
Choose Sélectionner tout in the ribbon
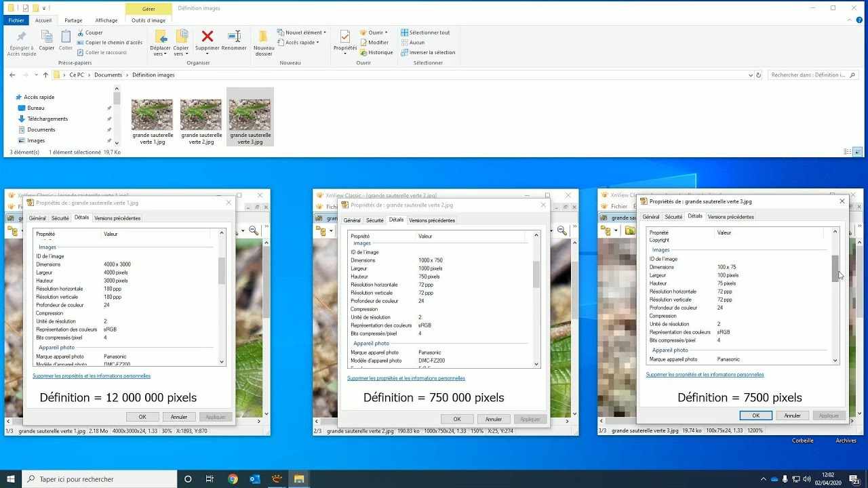point(425,33)
